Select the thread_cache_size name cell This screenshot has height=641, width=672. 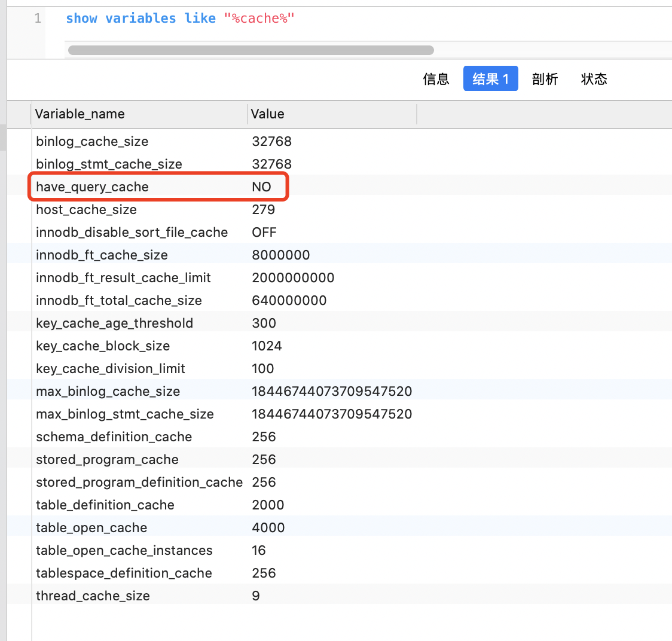coord(93,596)
